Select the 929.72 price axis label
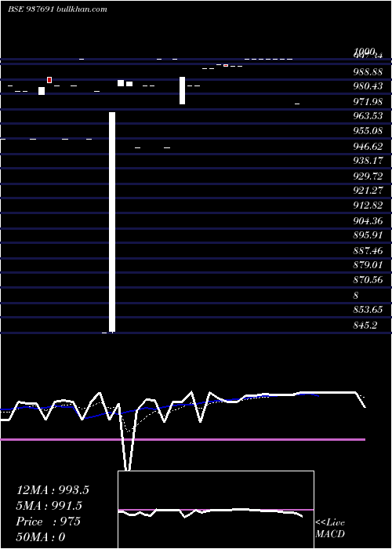This screenshot has height=549, width=392. click(368, 176)
